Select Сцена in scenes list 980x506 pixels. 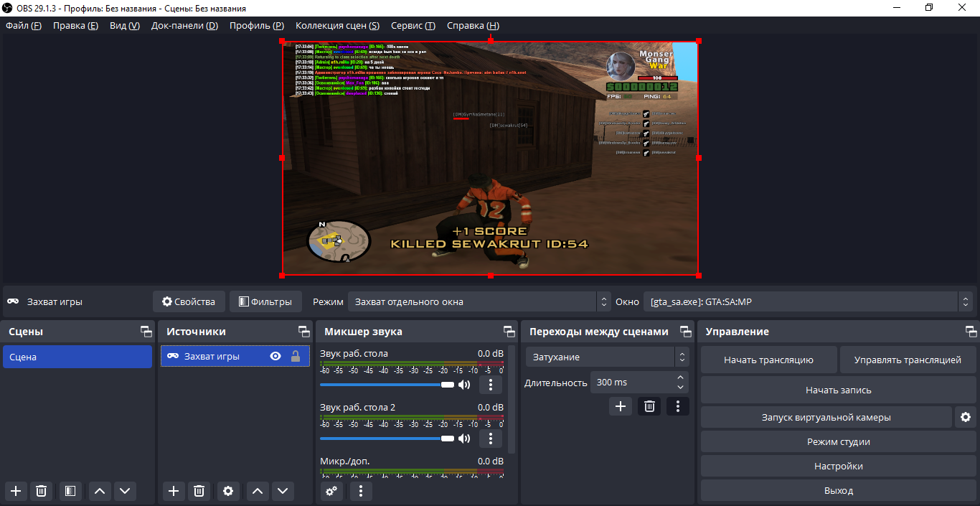click(x=77, y=357)
